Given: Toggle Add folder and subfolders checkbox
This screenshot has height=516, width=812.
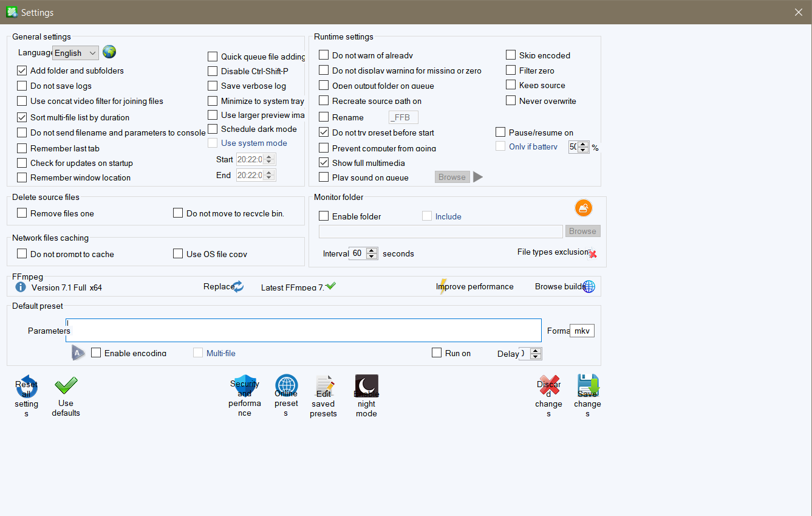Looking at the screenshot, I should (22, 71).
